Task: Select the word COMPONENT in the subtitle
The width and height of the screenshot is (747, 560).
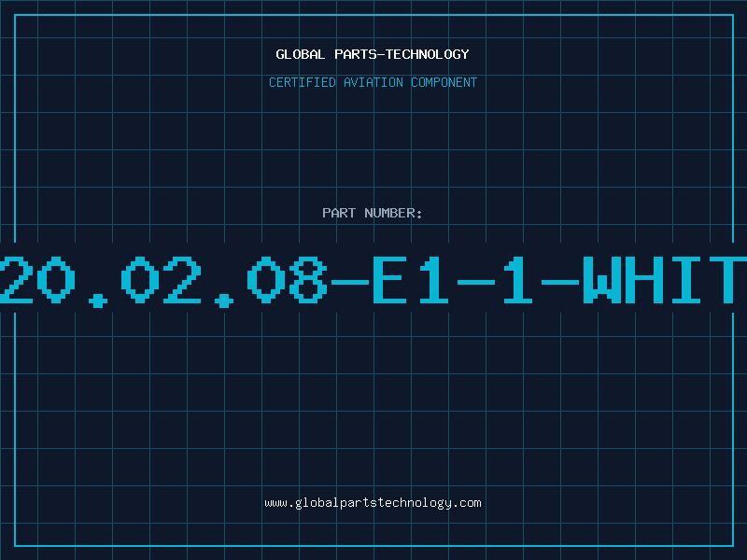Action: (444, 82)
